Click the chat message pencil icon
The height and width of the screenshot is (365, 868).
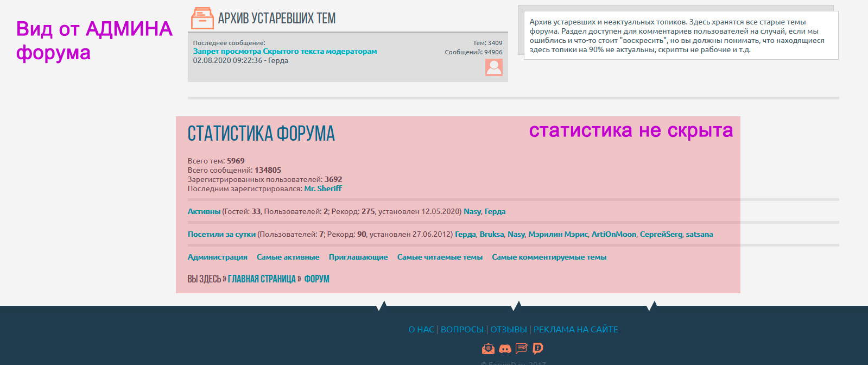point(521,349)
